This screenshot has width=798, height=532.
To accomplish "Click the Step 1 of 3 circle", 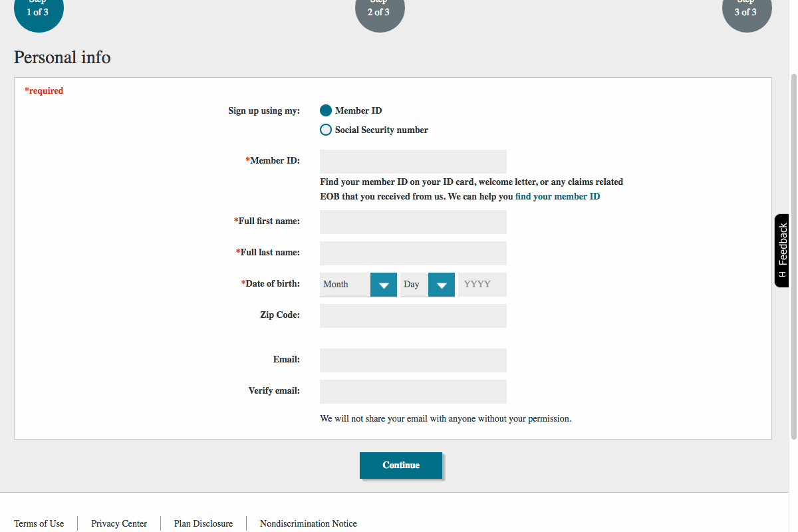I will 39,10.
